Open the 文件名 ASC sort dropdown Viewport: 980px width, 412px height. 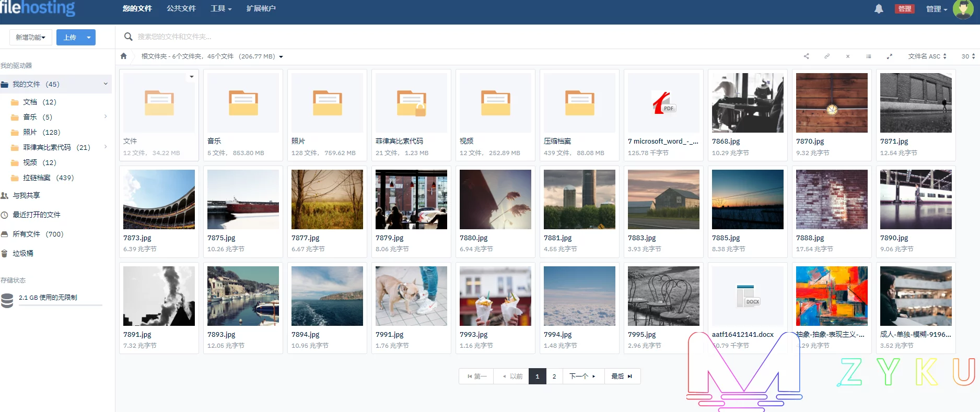927,56
